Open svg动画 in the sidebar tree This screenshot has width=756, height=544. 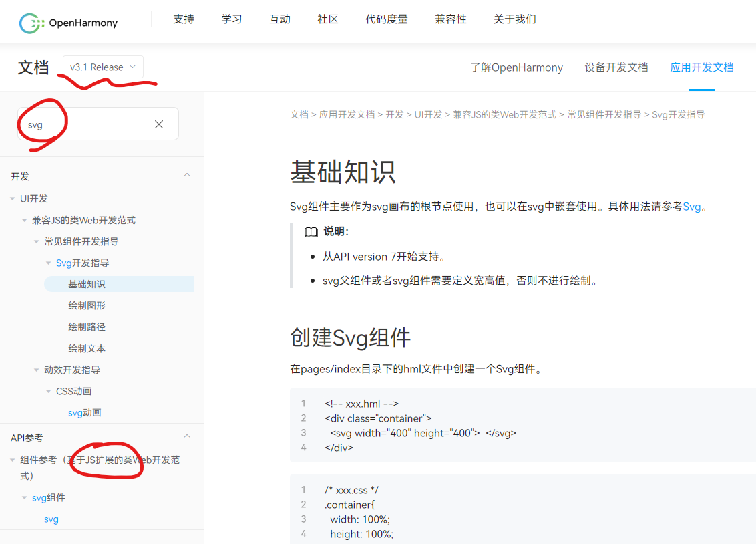tap(84, 413)
